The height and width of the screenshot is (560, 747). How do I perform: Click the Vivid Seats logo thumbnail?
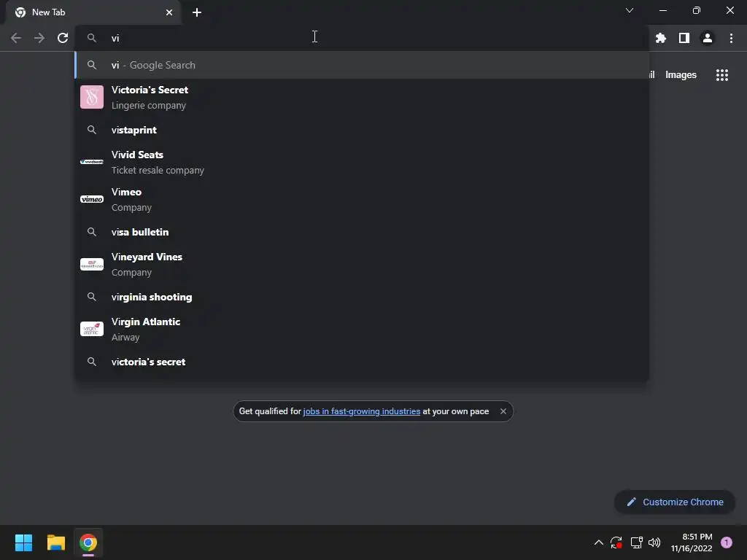pos(92,162)
